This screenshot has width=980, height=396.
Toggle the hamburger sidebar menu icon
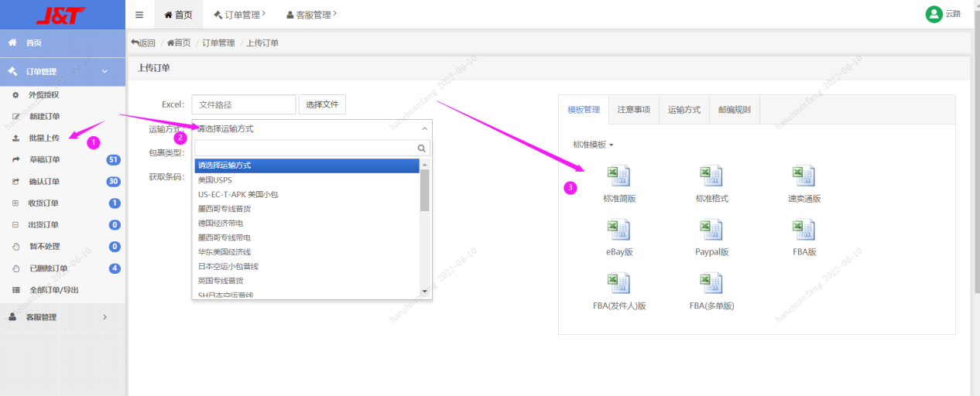coord(139,15)
